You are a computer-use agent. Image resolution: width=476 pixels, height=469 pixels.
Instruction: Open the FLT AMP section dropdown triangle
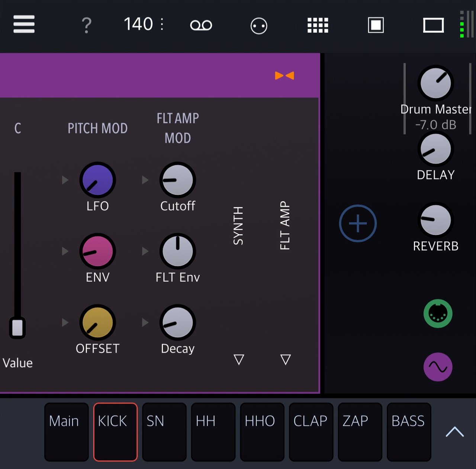click(x=286, y=359)
